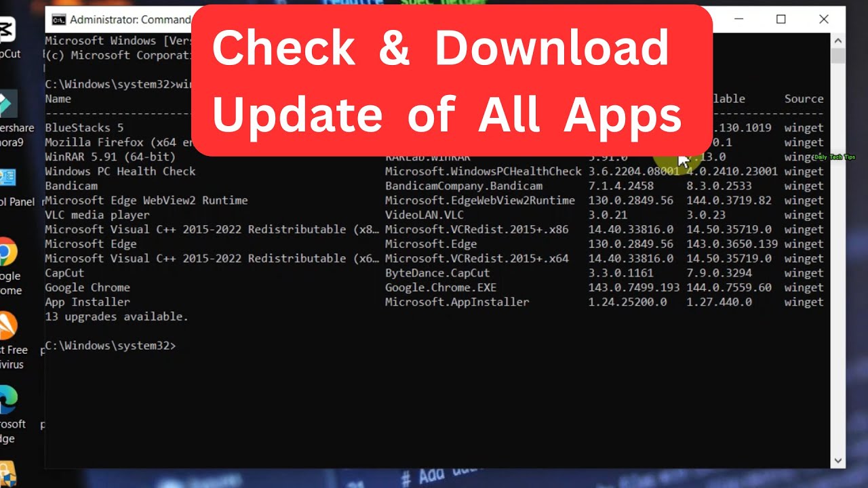868x488 pixels.
Task: Select Chrome's available version 144.0.7559.60
Action: point(729,287)
